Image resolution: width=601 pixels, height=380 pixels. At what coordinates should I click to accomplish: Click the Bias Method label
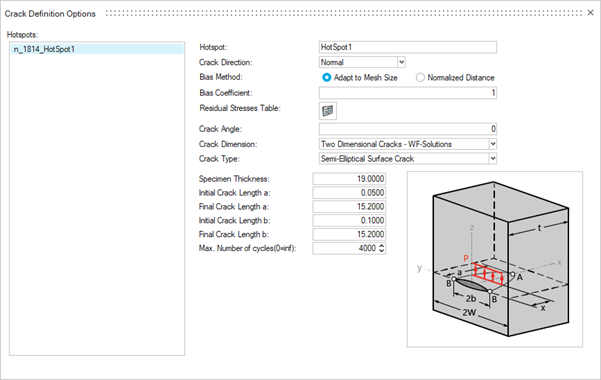click(x=221, y=77)
